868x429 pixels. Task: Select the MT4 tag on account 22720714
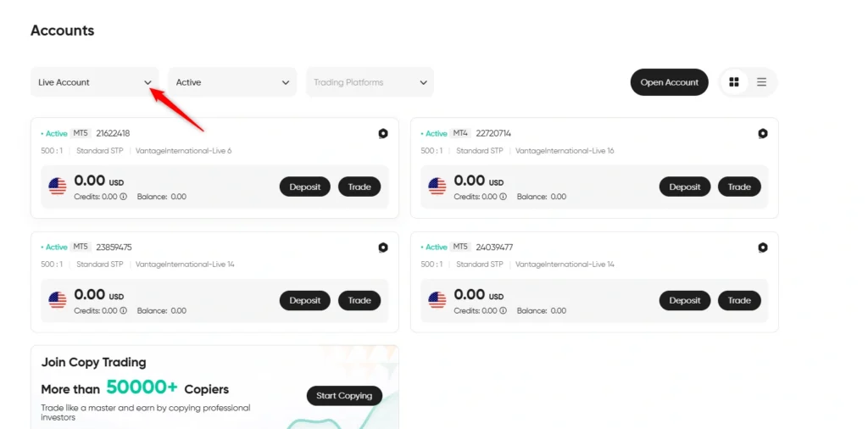pos(460,133)
